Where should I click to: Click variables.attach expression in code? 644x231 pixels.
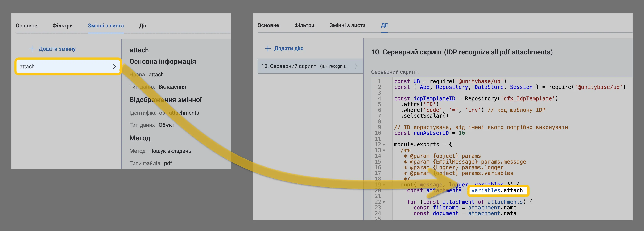(x=497, y=190)
